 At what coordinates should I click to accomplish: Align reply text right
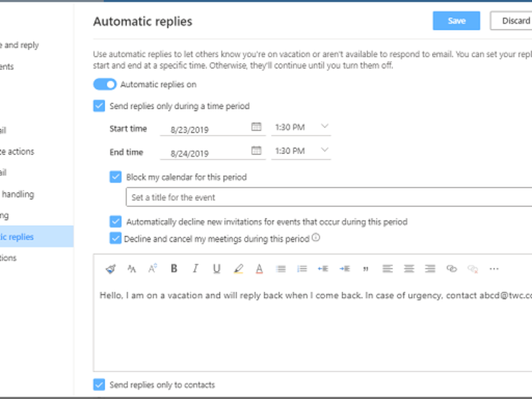430,269
